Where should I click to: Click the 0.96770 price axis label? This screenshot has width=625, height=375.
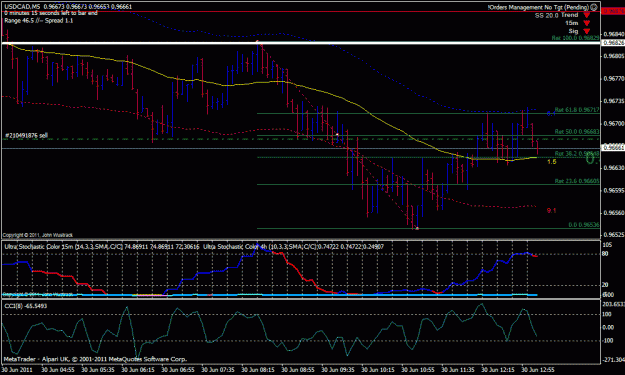point(614,79)
